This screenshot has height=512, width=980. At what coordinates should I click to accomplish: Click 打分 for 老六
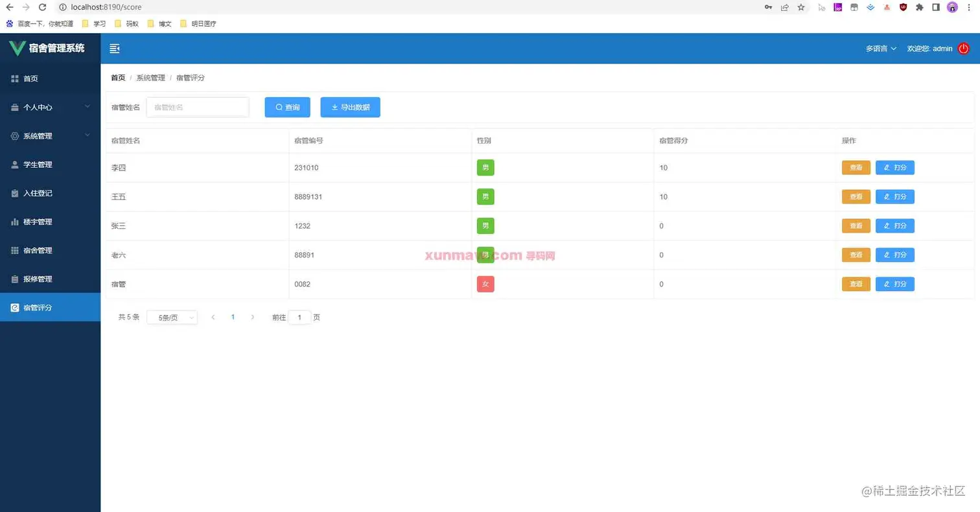[894, 255]
